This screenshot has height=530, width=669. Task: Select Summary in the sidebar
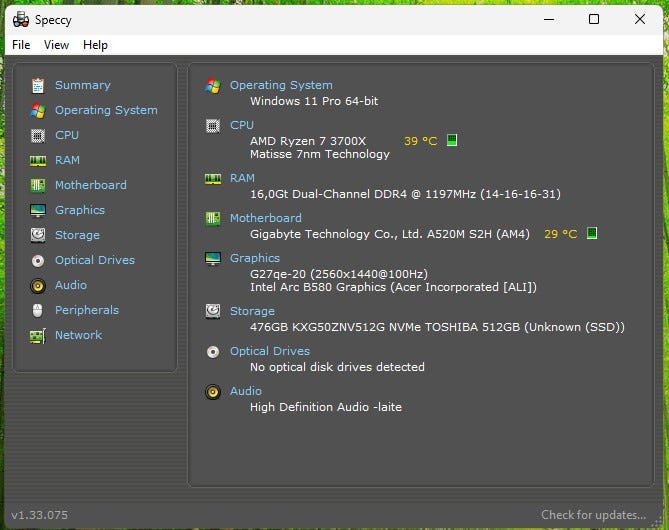pyautogui.click(x=83, y=85)
